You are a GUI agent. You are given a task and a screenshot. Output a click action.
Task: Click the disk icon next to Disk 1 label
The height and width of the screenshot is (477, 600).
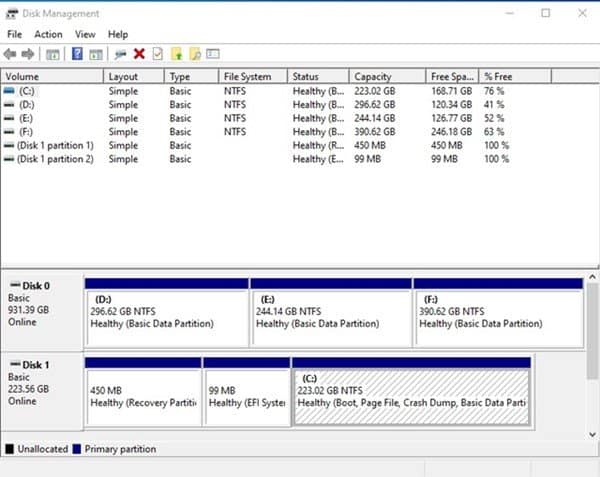pos(15,363)
